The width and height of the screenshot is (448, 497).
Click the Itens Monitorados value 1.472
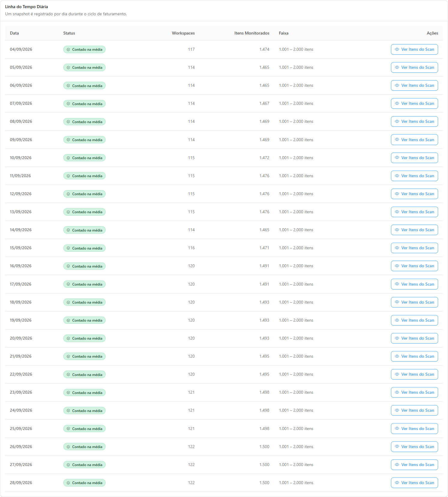click(264, 158)
